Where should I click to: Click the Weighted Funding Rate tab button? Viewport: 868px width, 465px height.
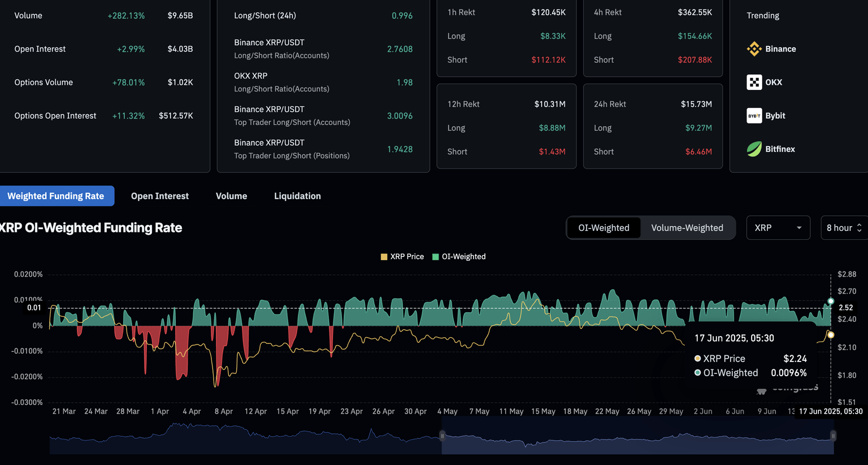56,196
